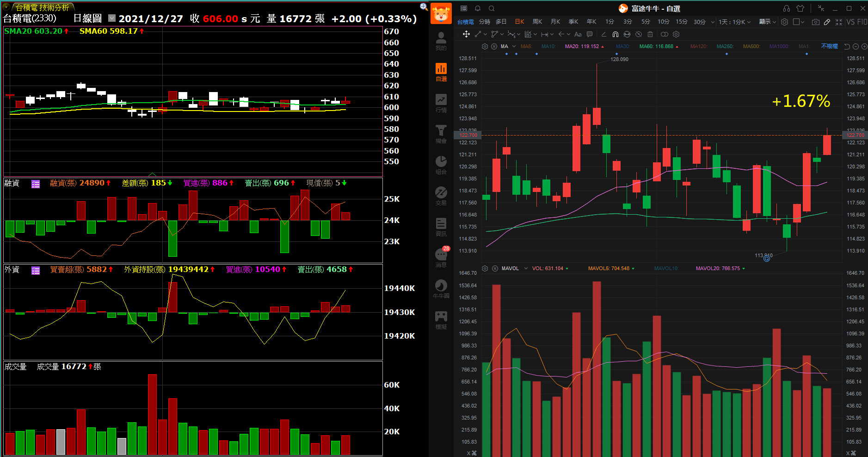Toggle MA30 line visibility
This screenshot has width=868, height=457.
coord(623,46)
